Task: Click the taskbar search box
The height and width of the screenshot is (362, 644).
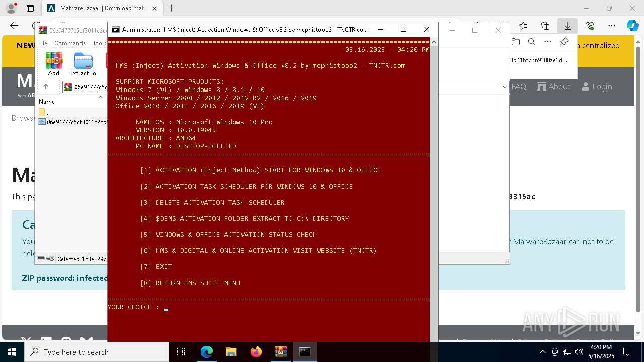Action: click(97, 352)
